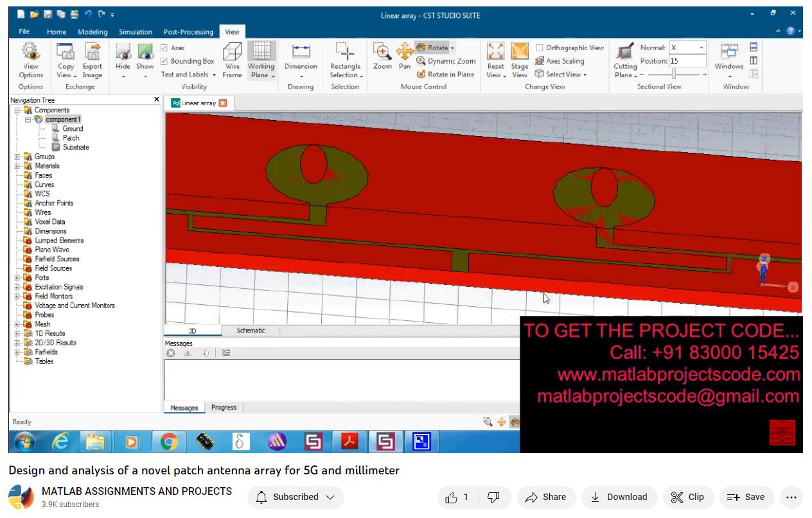
Task: Open the File menu
Action: pyautogui.click(x=24, y=31)
